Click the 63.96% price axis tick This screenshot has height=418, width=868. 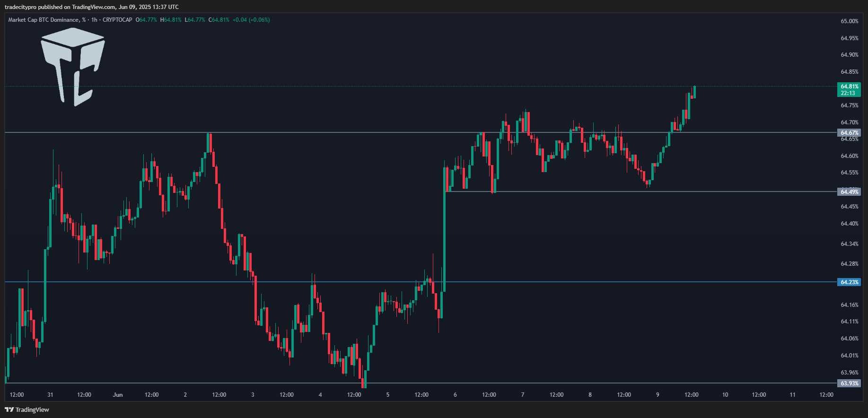coord(850,373)
